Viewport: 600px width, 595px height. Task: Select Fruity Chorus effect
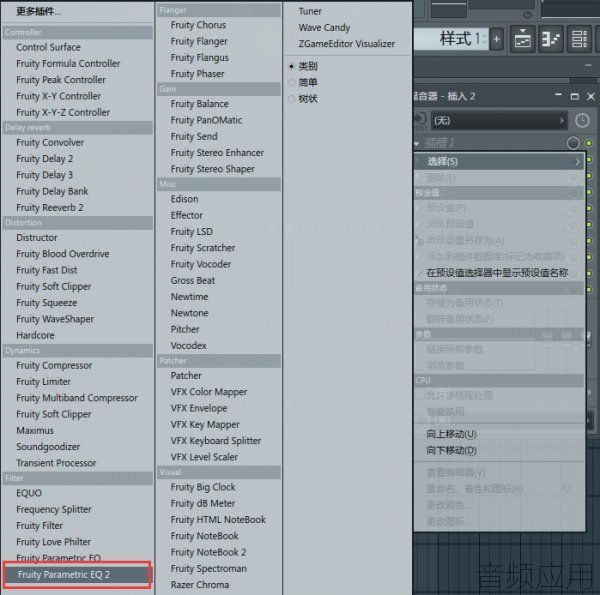point(198,25)
